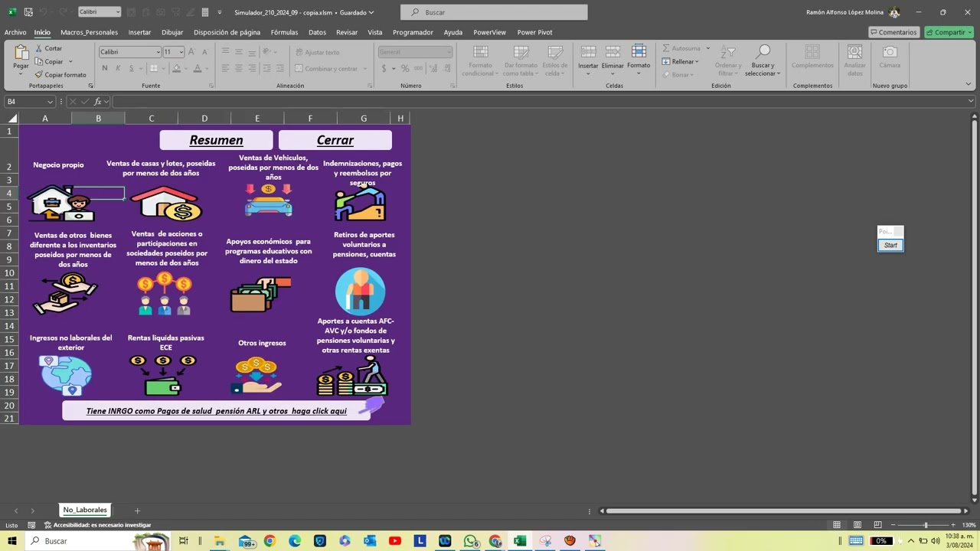Viewport: 980px width, 551px height.
Task: Add a new sheet with plus button
Action: pos(137,510)
